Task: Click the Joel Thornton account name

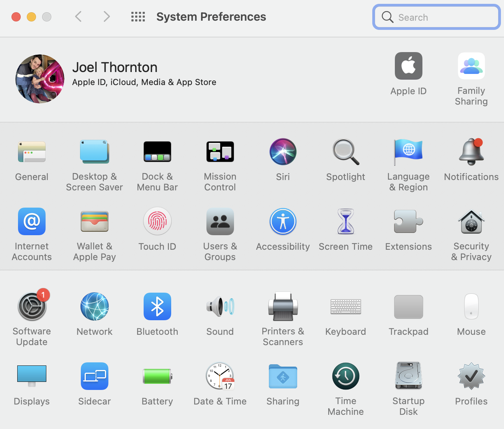Action: 115,67
